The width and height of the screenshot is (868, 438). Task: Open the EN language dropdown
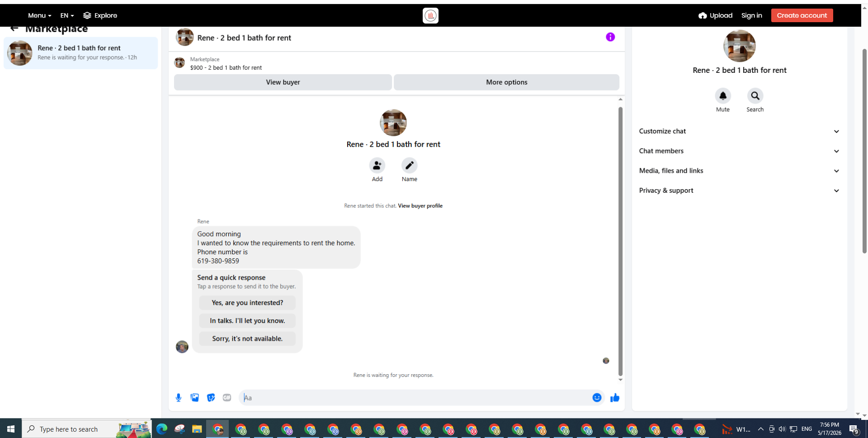click(67, 15)
